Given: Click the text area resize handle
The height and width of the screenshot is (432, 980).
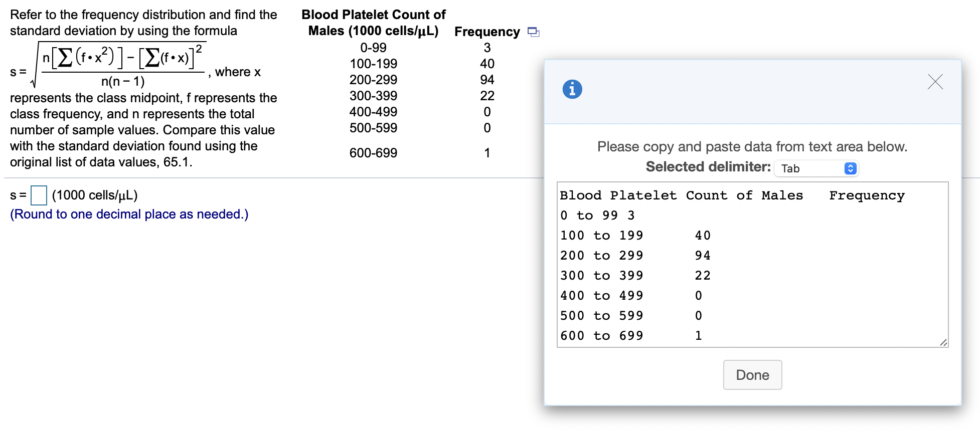Looking at the screenshot, I should (943, 342).
